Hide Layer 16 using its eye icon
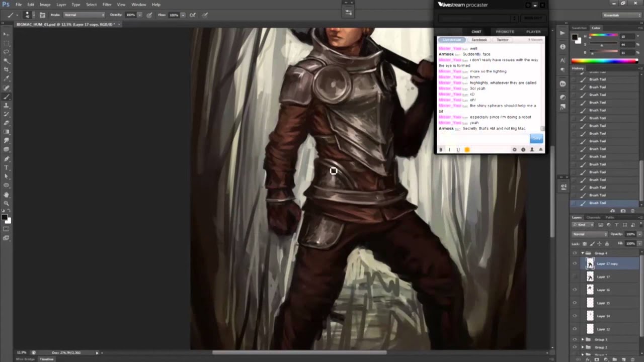The width and height of the screenshot is (644, 362). point(575,290)
